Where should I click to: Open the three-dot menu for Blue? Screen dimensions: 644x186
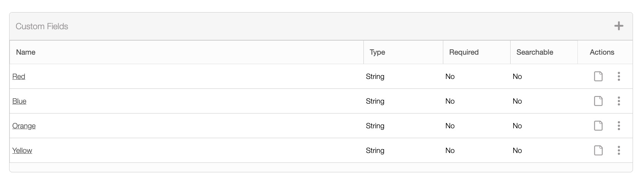click(x=619, y=101)
